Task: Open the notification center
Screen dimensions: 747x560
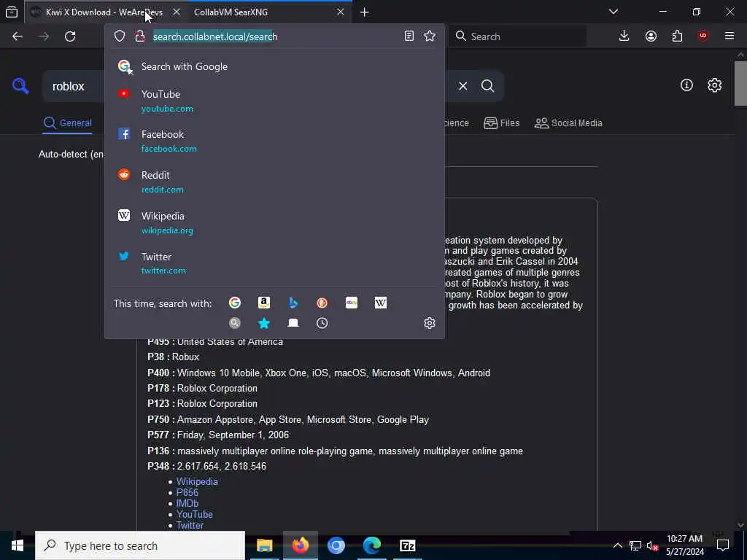Action: [723, 545]
